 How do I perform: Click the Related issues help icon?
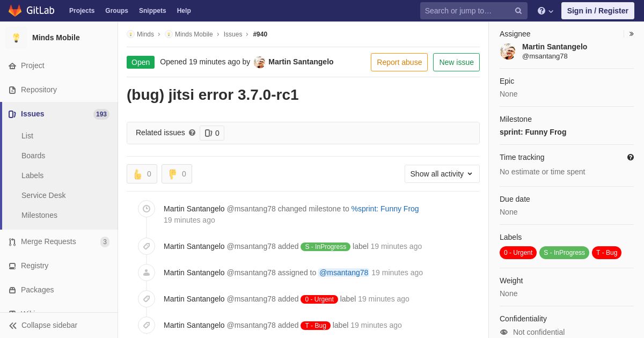tap(192, 133)
